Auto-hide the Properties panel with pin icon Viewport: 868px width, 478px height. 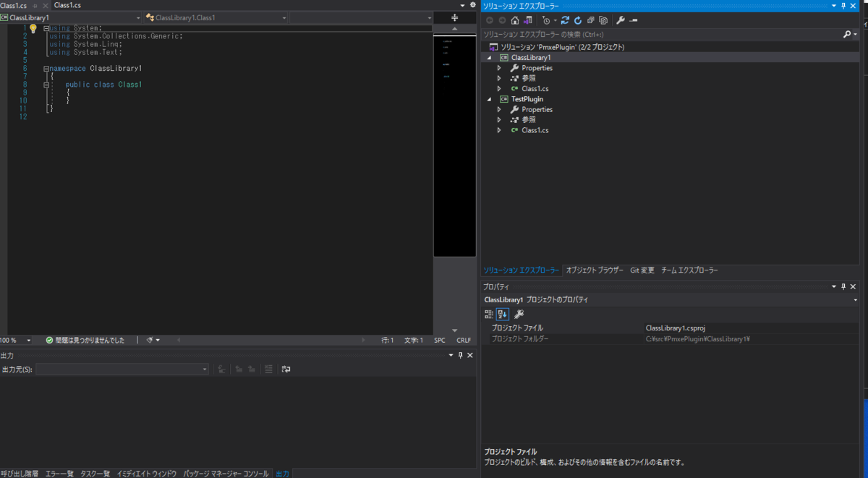[843, 287]
